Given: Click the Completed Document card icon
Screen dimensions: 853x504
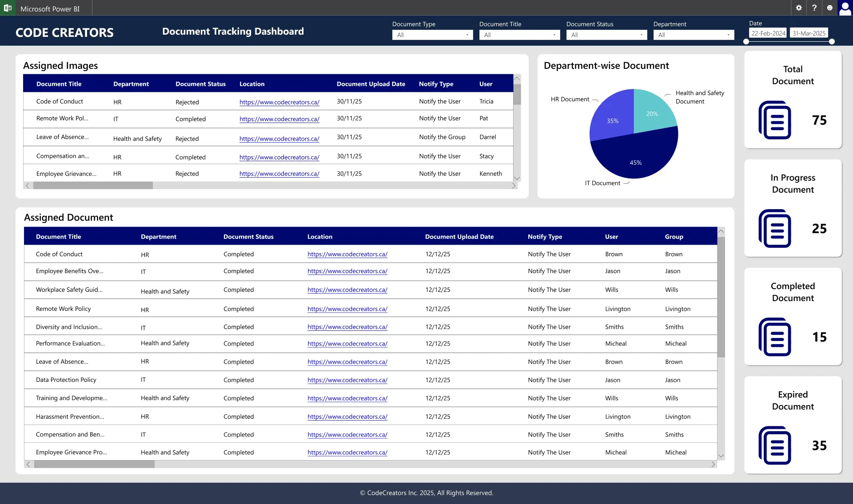Looking at the screenshot, I should pyautogui.click(x=775, y=337).
